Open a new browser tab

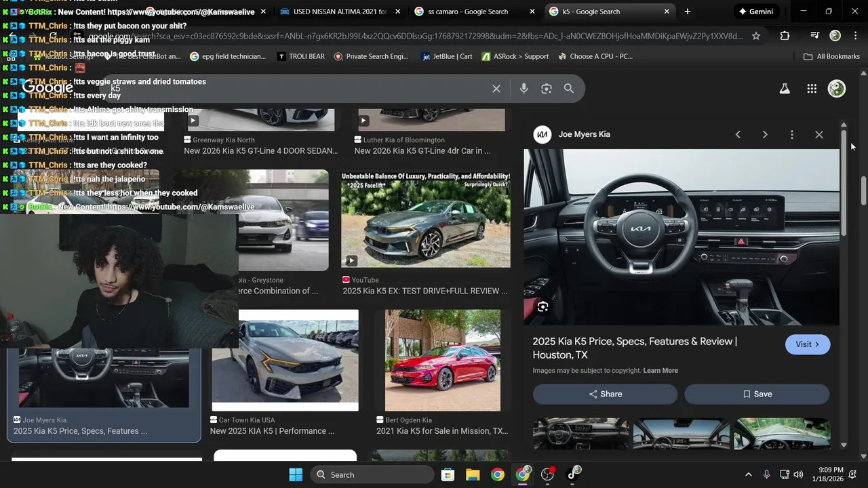point(688,12)
